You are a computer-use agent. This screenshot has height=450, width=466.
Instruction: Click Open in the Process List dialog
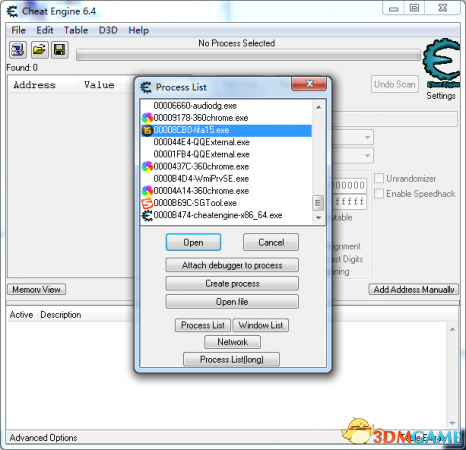pyautogui.click(x=193, y=242)
